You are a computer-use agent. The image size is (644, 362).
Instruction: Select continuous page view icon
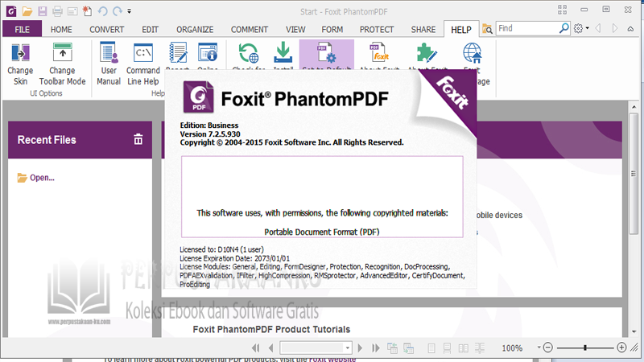447,348
